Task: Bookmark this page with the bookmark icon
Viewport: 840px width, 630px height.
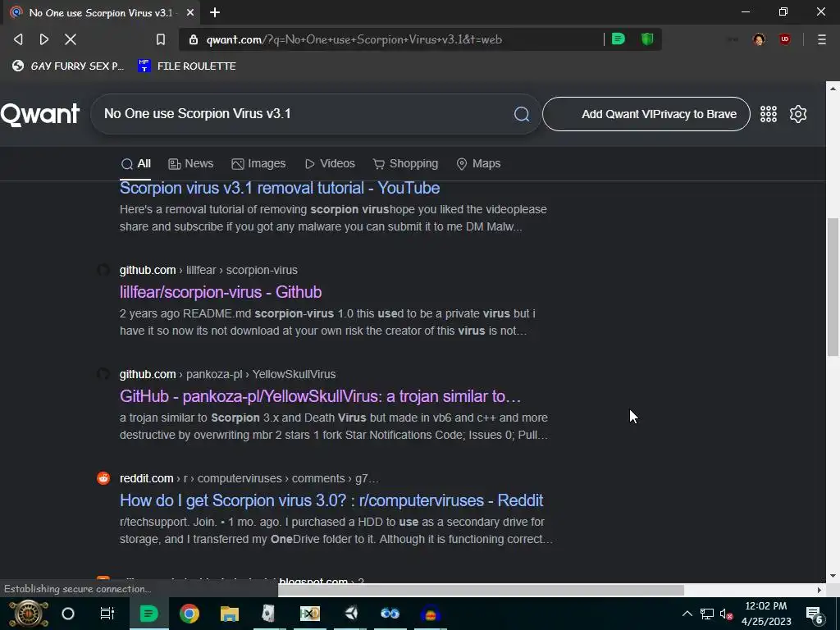Action: [x=160, y=39]
